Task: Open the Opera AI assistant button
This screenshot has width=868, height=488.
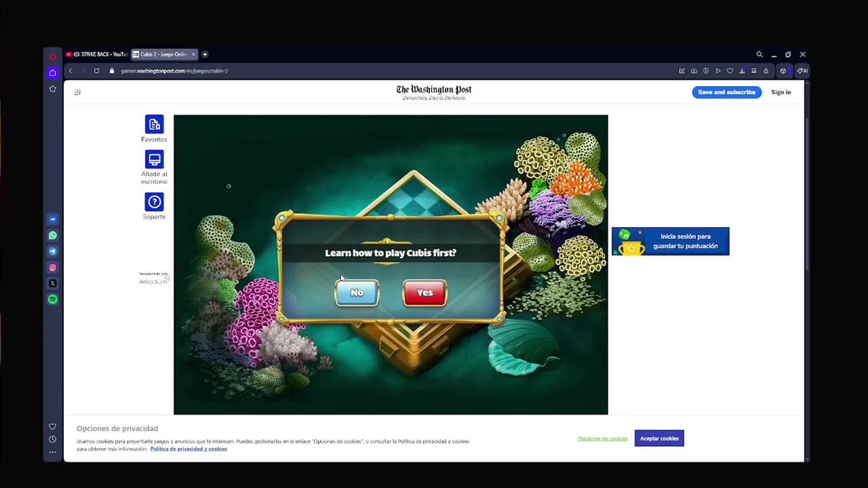Action: pos(802,70)
